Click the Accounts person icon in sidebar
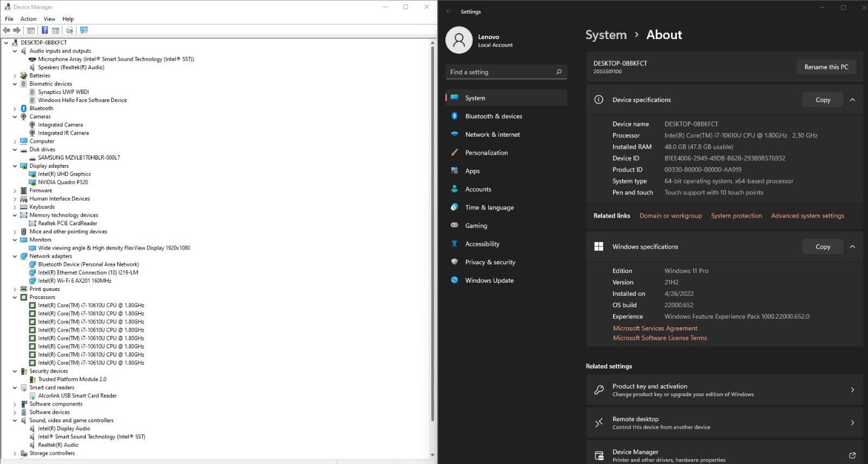The height and width of the screenshot is (464, 868). tap(455, 189)
